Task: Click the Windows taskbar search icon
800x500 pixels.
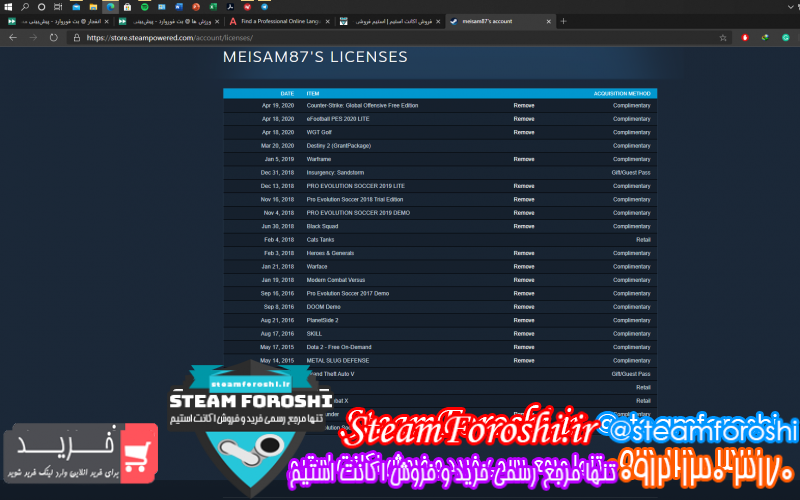Action: point(25,6)
